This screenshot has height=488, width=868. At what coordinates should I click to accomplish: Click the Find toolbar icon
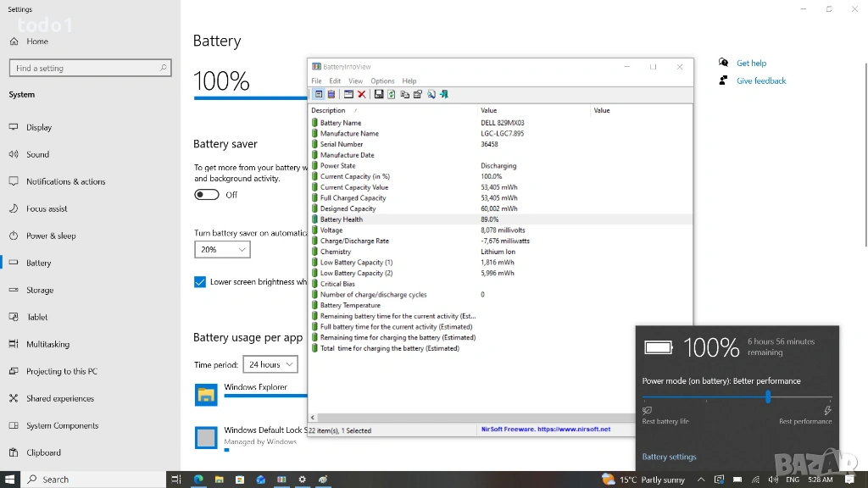click(x=431, y=94)
